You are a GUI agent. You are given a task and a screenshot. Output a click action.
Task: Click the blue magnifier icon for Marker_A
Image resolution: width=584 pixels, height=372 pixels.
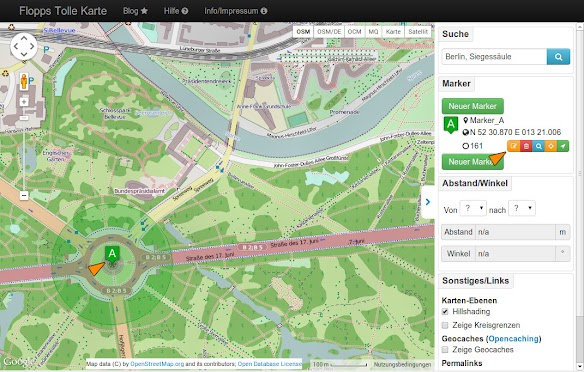[x=538, y=146]
